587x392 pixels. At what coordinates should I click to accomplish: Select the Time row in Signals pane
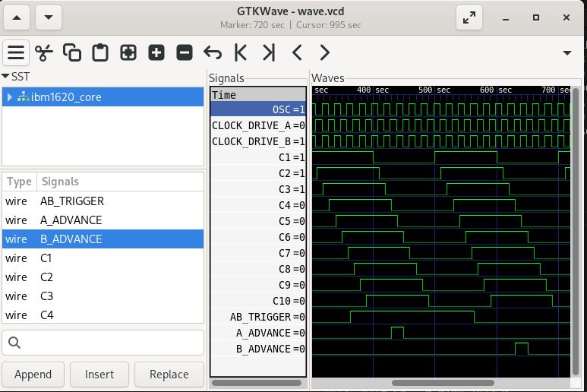pos(258,95)
